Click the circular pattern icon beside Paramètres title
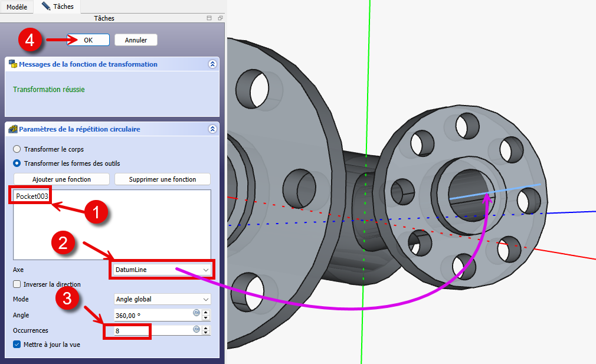The height and width of the screenshot is (364, 596). click(x=12, y=129)
